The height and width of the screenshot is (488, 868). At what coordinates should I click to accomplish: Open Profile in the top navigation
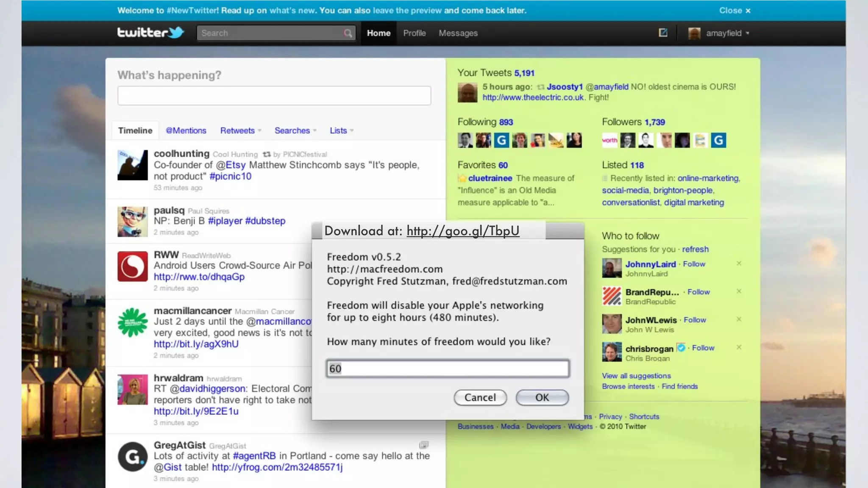[415, 33]
